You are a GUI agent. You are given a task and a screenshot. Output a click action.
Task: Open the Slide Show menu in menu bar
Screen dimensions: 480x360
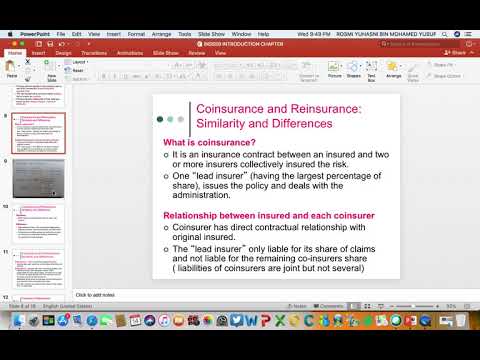coord(211,34)
